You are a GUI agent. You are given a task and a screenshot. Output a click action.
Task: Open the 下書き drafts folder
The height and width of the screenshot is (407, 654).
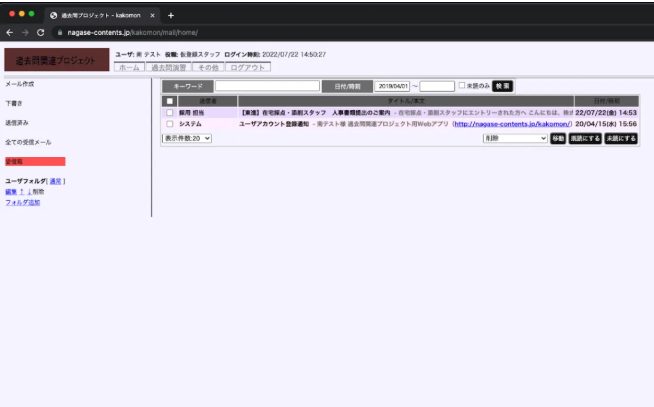pyautogui.click(x=14, y=103)
